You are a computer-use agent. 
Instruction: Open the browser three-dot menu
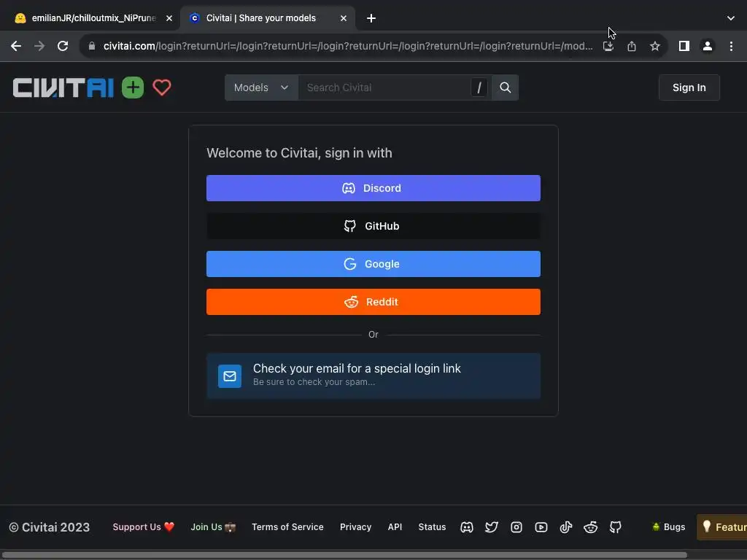[731, 46]
